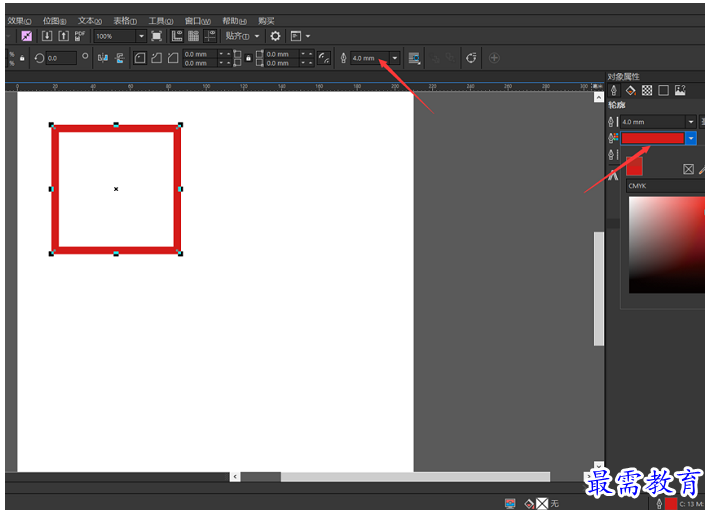
Task: Open the 文本 (Text) menu
Action: 90,21
